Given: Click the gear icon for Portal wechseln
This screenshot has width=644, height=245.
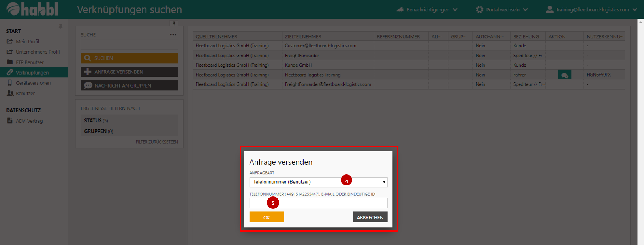Looking at the screenshot, I should pos(479,9).
